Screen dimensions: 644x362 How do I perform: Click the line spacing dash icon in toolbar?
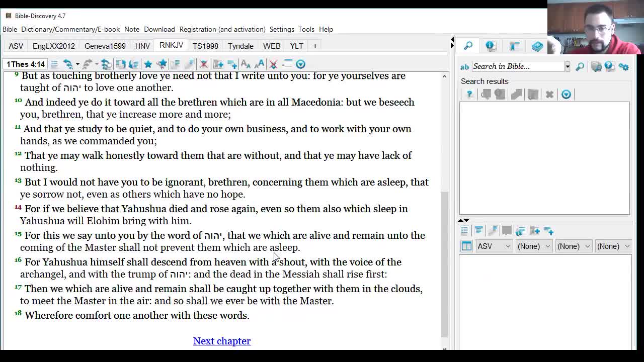point(287,64)
